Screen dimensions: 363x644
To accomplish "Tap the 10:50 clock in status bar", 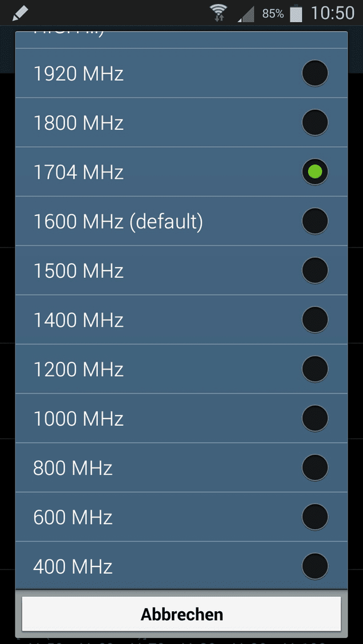I will pos(333,13).
